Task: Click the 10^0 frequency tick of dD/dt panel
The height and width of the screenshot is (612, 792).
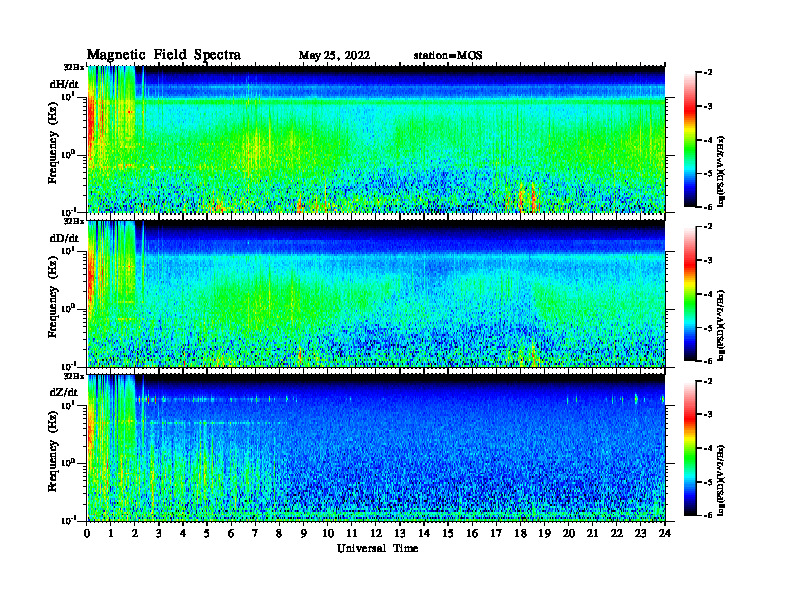Action: click(68, 308)
